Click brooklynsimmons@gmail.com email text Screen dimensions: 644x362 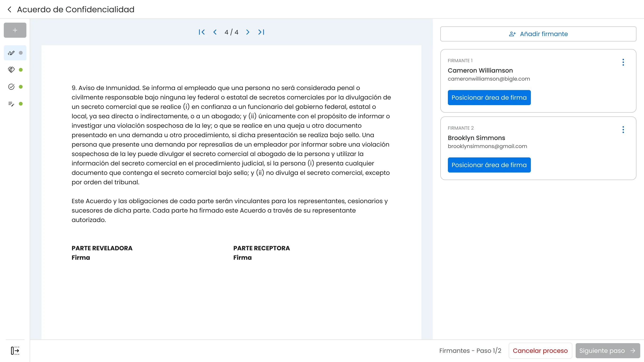click(487, 146)
